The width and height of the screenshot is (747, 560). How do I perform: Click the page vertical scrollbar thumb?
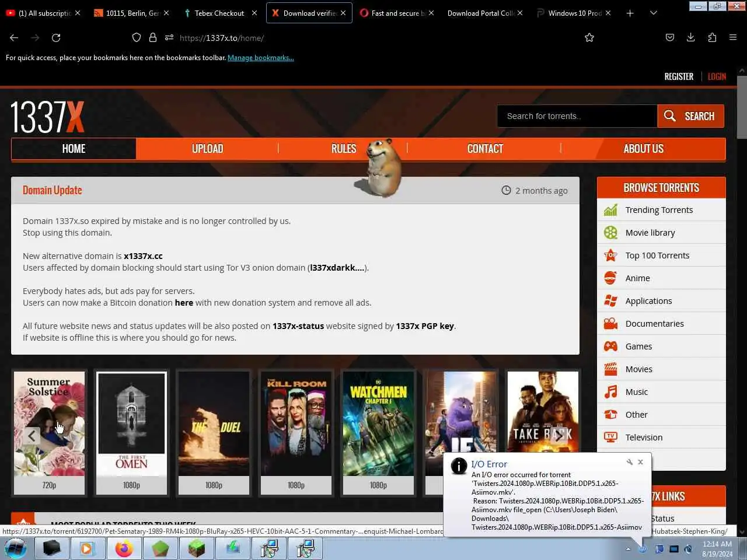click(742, 107)
